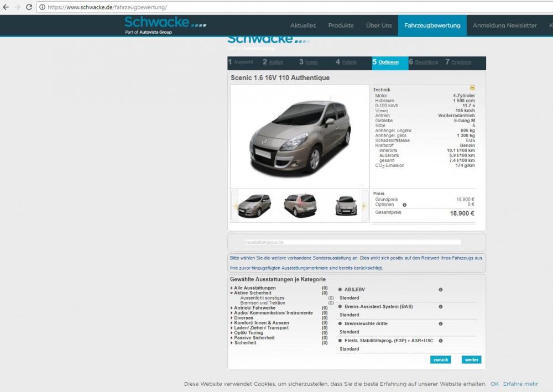Open the Produkte menu item
553x392 pixels.
[341, 25]
